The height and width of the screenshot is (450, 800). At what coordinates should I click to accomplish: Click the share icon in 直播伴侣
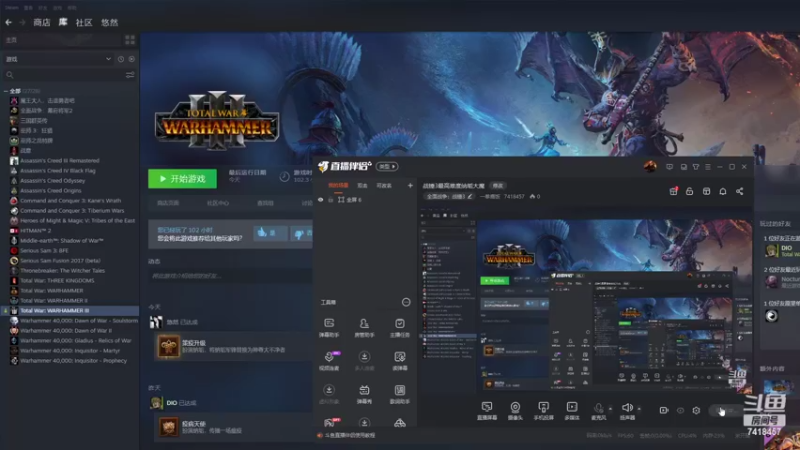[739, 191]
